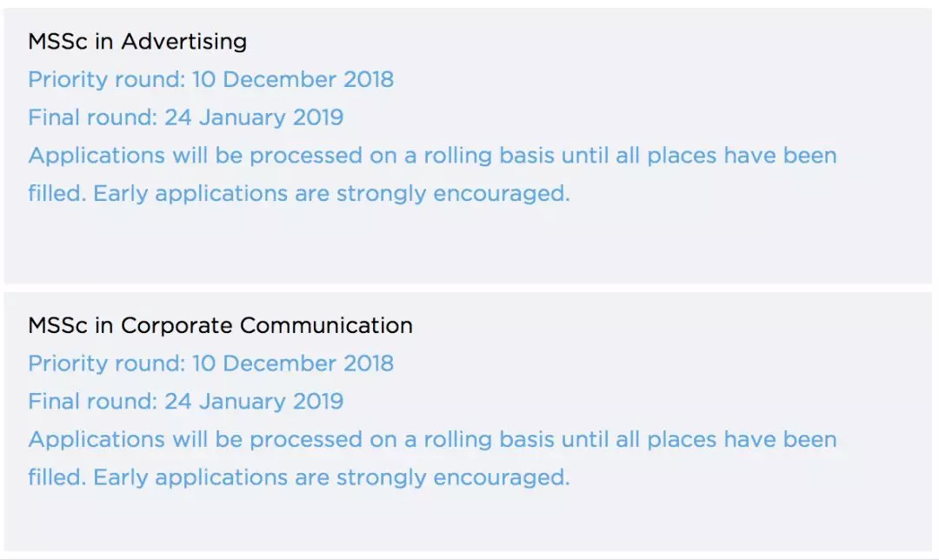
Task: Click "24 January 2019" under MSSc in Advertising
Action: pyautogui.click(x=254, y=117)
